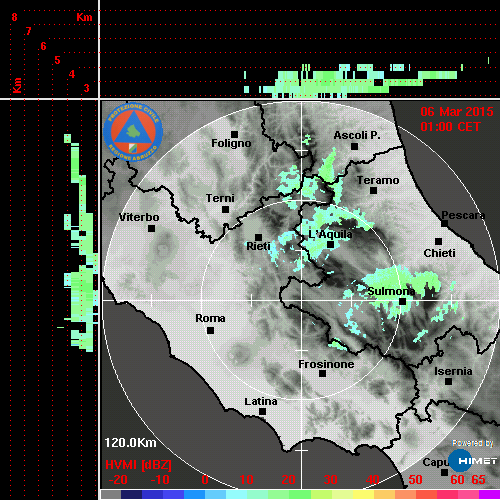Click the '3' height axis label
The height and width of the screenshot is (500, 500).
coord(86,88)
